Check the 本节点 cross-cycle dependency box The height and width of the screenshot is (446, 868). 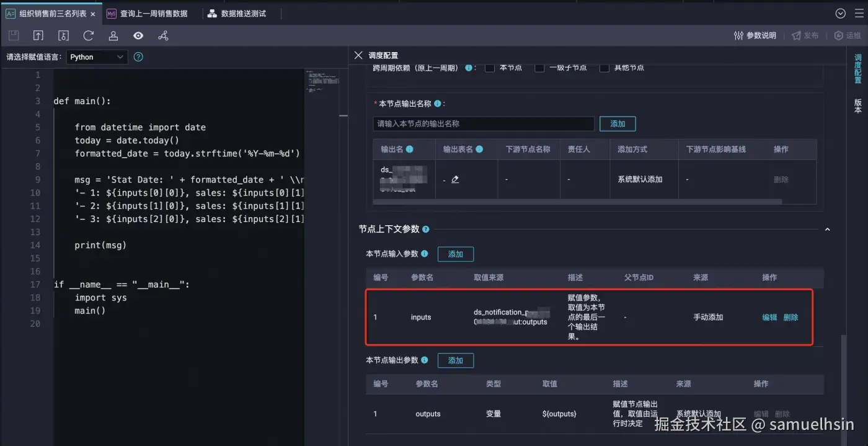(x=490, y=68)
